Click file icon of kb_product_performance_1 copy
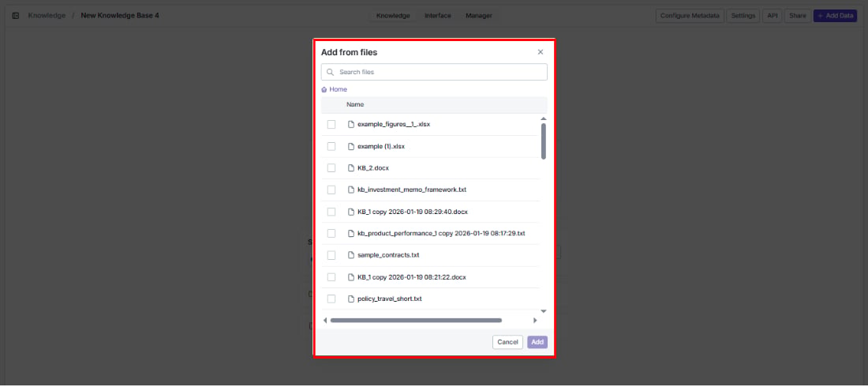The width and height of the screenshot is (868, 387). [x=350, y=234]
